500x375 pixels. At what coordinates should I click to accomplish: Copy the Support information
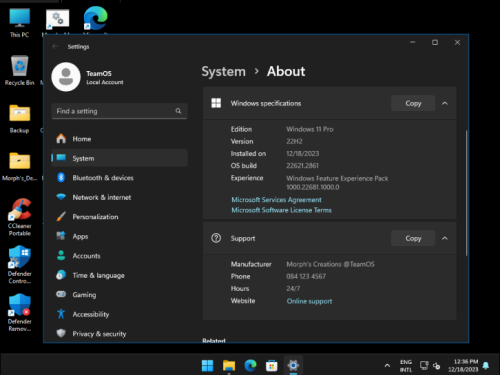pos(413,238)
